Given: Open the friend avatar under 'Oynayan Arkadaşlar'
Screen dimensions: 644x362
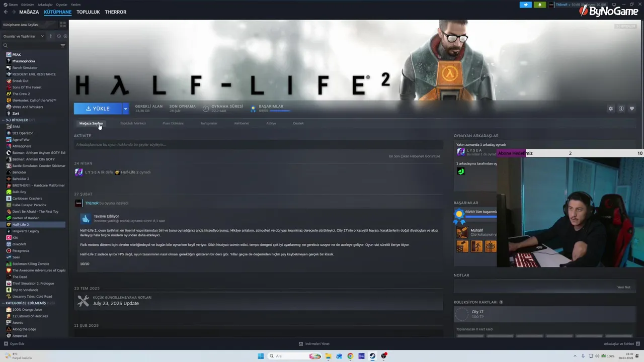Looking at the screenshot, I should click(460, 152).
